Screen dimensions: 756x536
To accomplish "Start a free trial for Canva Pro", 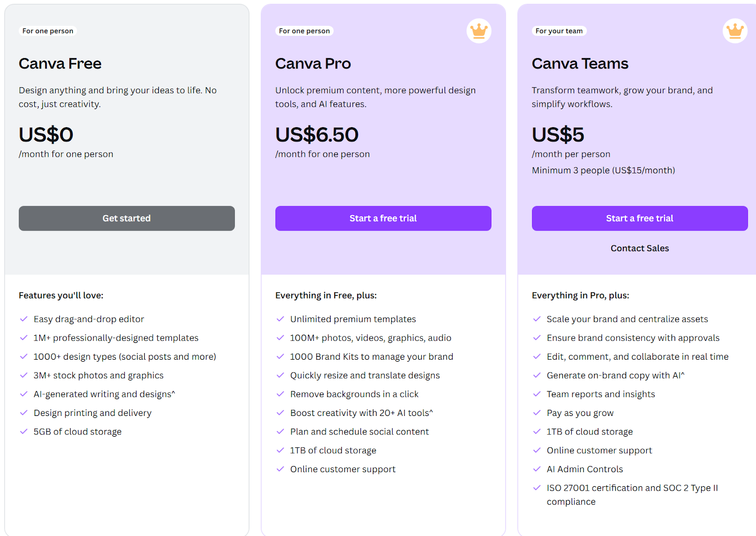I will [383, 218].
